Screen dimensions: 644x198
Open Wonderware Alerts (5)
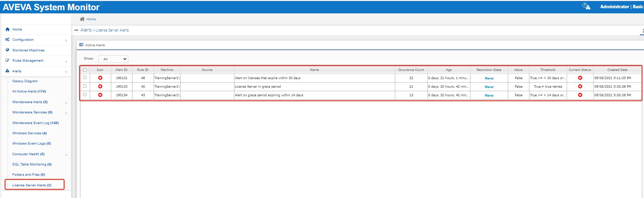pos(30,102)
